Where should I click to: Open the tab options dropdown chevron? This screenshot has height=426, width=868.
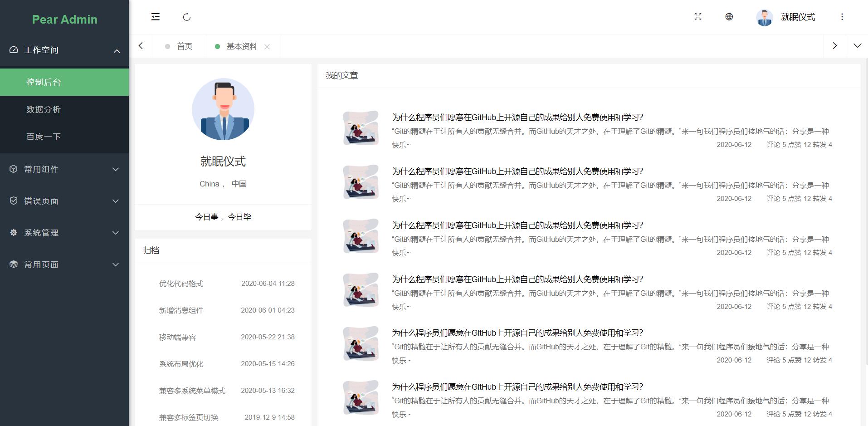point(857,46)
